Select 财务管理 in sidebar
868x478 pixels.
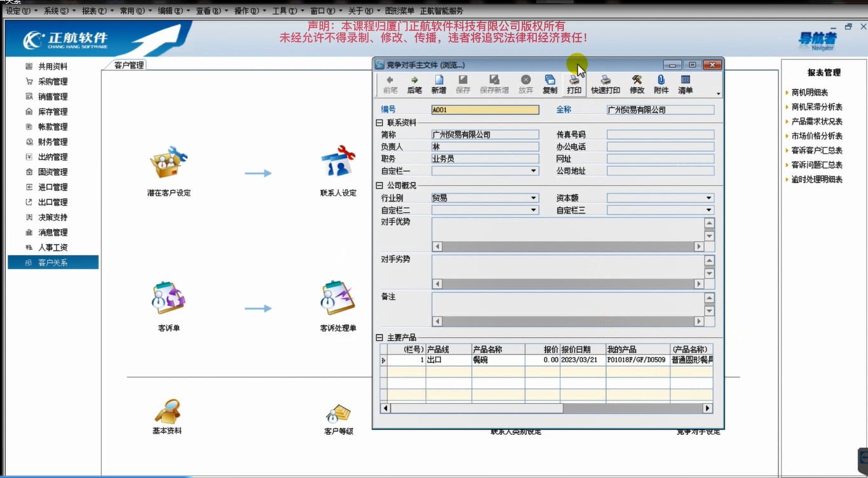click(53, 142)
